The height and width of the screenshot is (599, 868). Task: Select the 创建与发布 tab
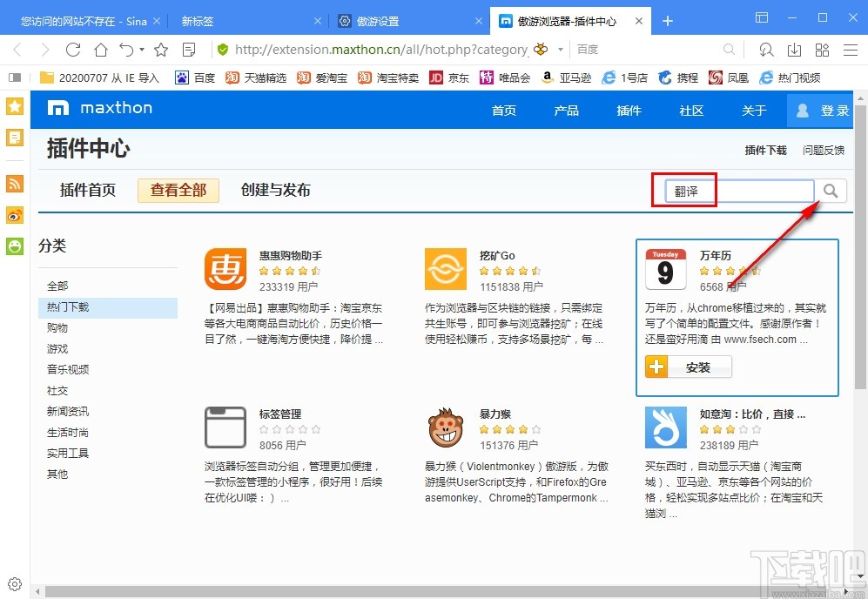coord(276,191)
